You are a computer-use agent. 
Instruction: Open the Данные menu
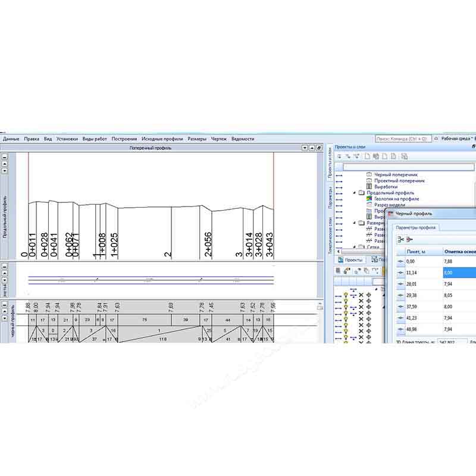[x=11, y=139]
